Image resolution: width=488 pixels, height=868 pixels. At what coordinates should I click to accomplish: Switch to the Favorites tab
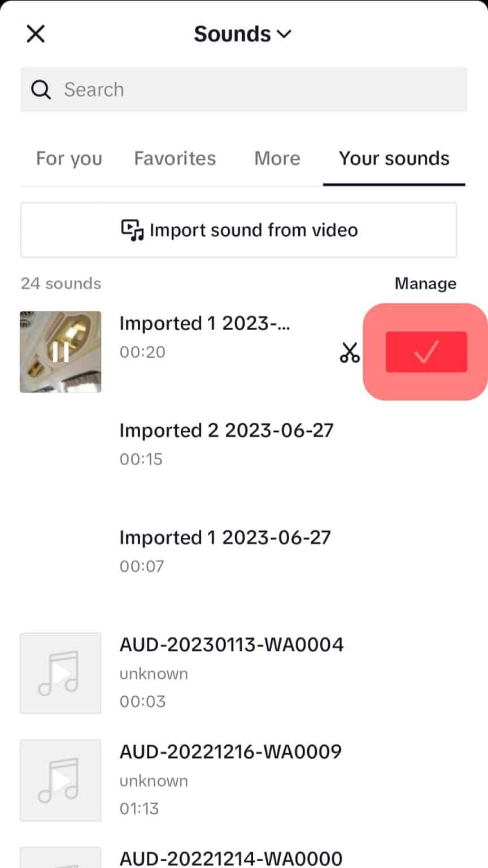[175, 158]
